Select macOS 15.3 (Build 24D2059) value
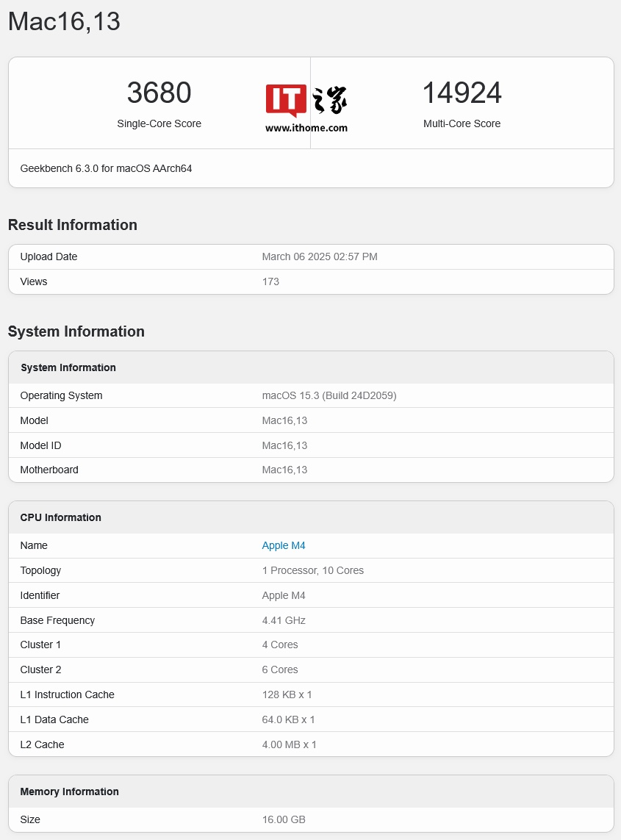 pyautogui.click(x=329, y=396)
